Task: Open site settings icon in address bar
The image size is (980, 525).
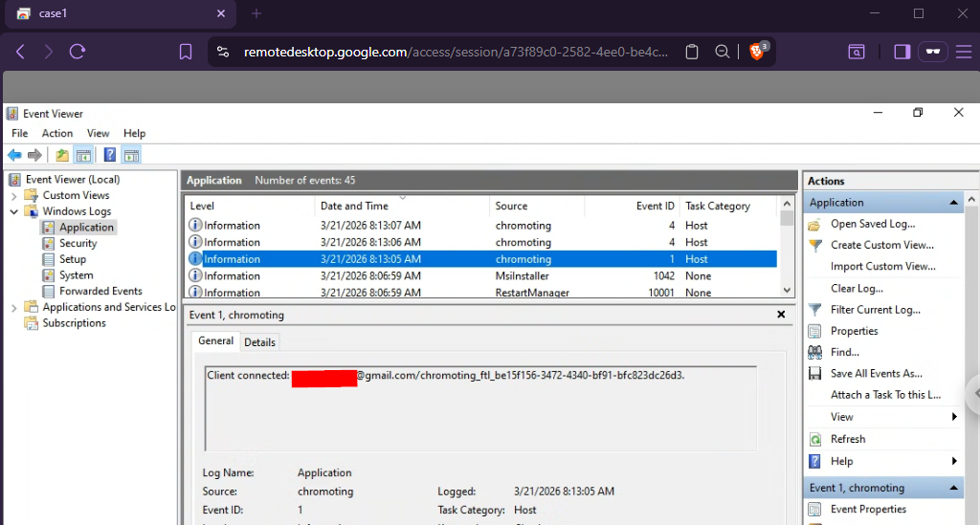Action: (x=223, y=52)
